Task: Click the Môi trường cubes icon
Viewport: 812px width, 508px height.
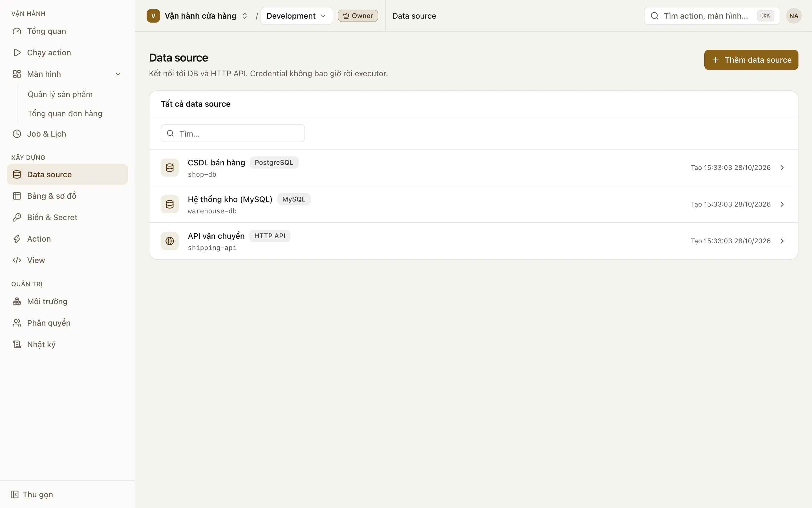Action: tap(17, 301)
